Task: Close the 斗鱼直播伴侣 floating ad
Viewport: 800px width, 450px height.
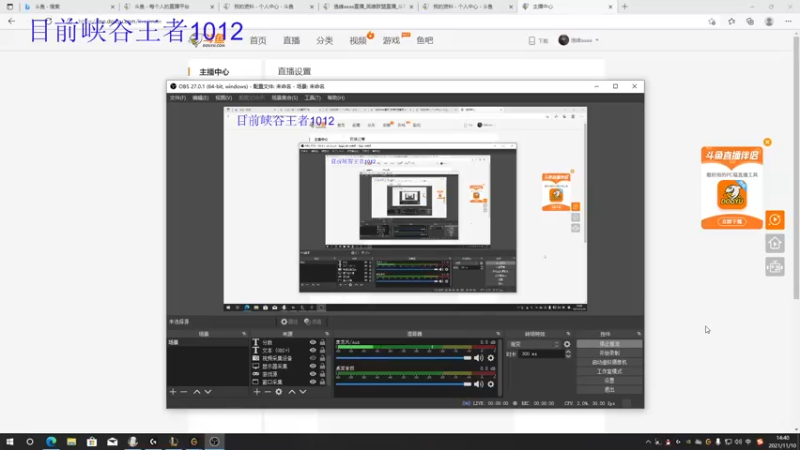Action: click(767, 142)
